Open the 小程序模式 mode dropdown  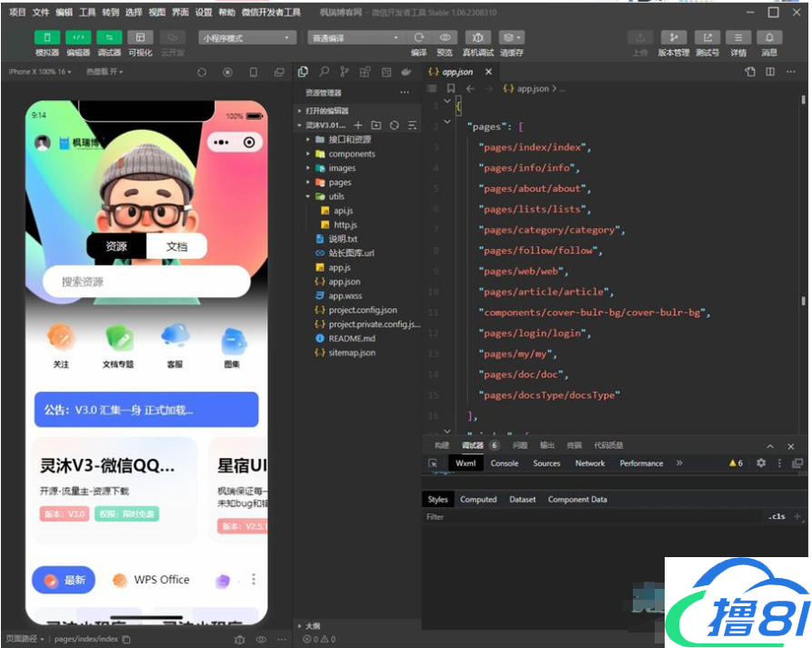point(247,38)
